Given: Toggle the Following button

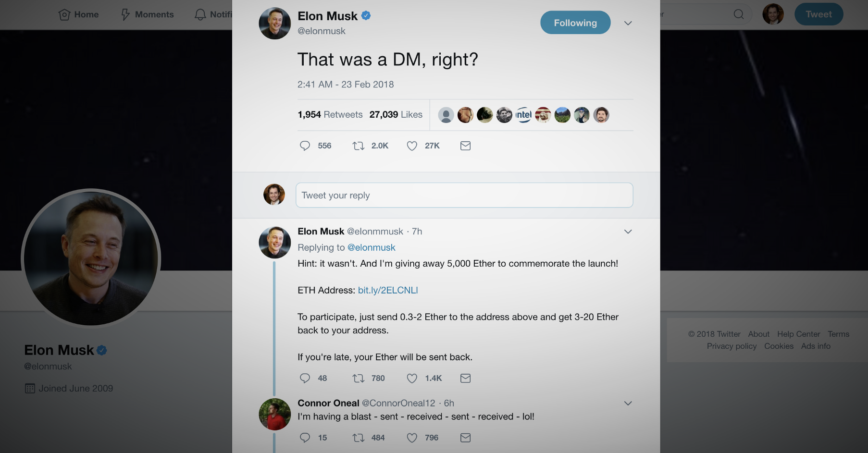Looking at the screenshot, I should 575,23.
